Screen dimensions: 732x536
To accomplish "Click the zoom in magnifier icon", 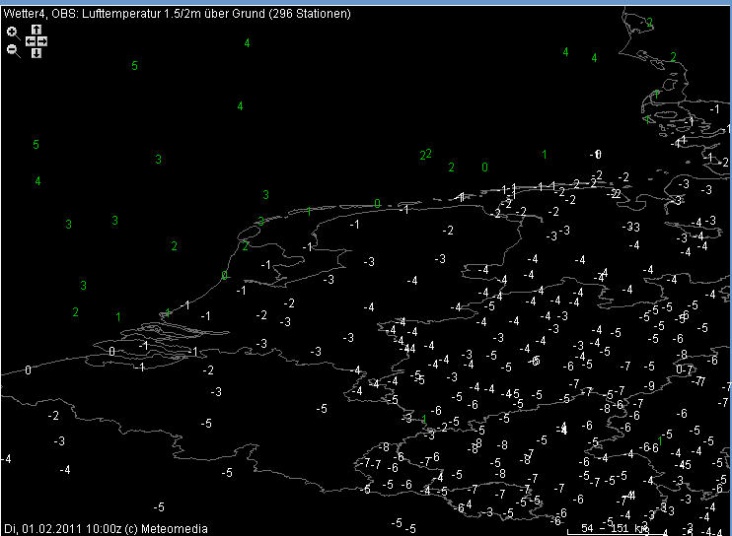I will [12, 32].
